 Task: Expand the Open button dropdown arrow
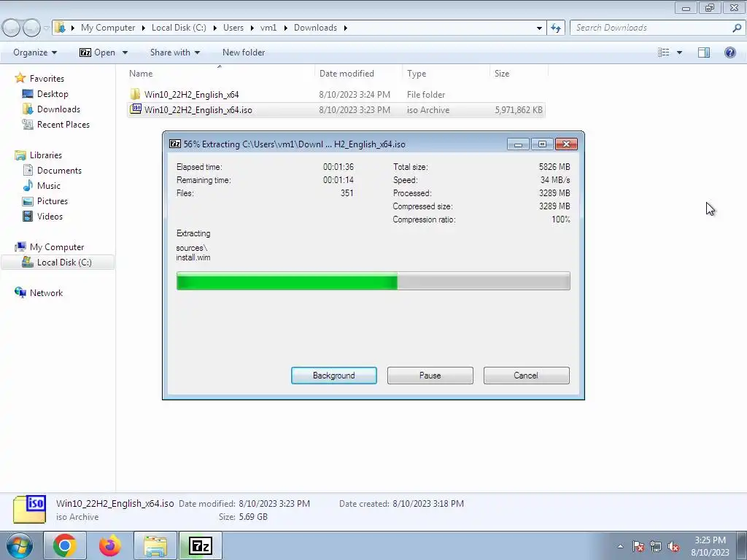tap(125, 52)
